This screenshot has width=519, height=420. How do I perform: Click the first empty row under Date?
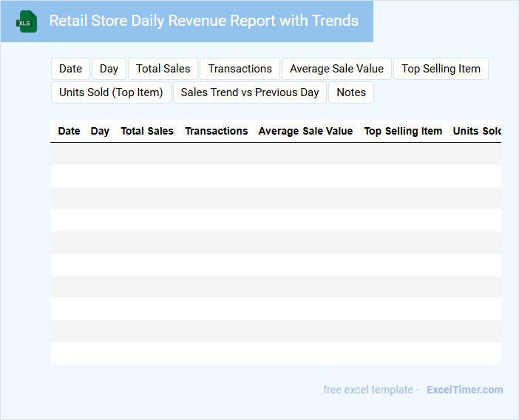(x=69, y=154)
